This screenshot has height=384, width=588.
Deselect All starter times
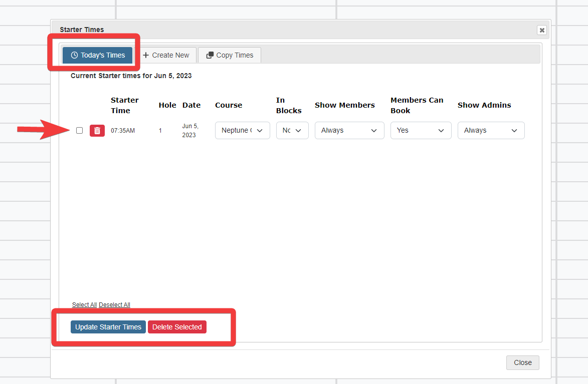pyautogui.click(x=114, y=304)
